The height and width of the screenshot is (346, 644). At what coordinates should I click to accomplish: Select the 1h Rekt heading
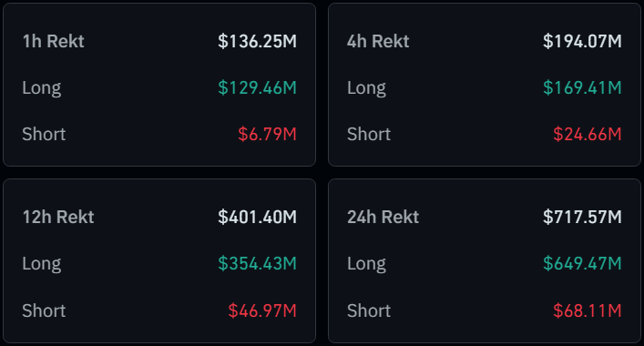point(54,41)
